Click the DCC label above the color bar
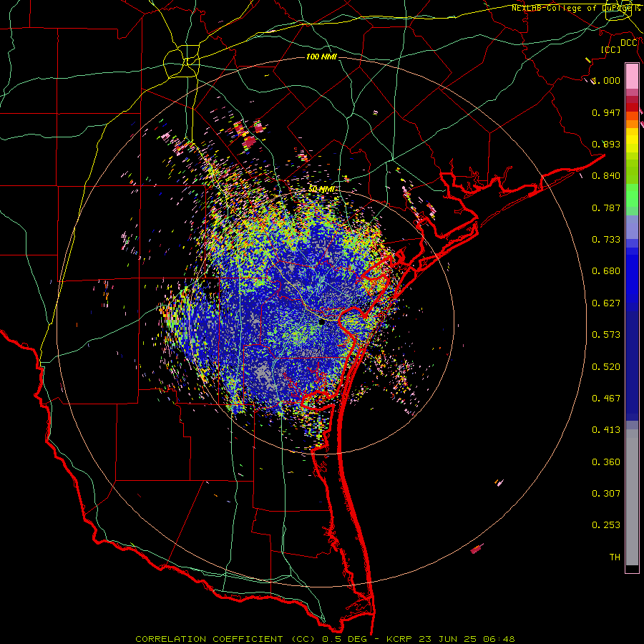 pos(629,43)
